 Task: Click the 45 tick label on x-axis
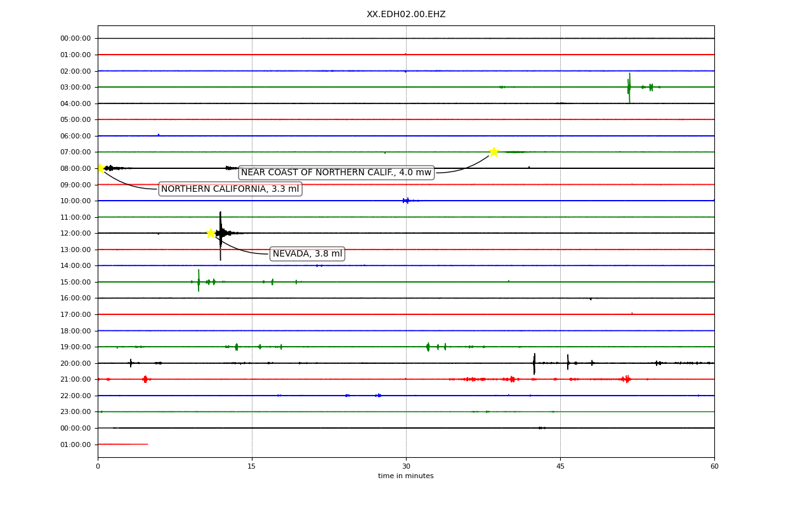560,467
